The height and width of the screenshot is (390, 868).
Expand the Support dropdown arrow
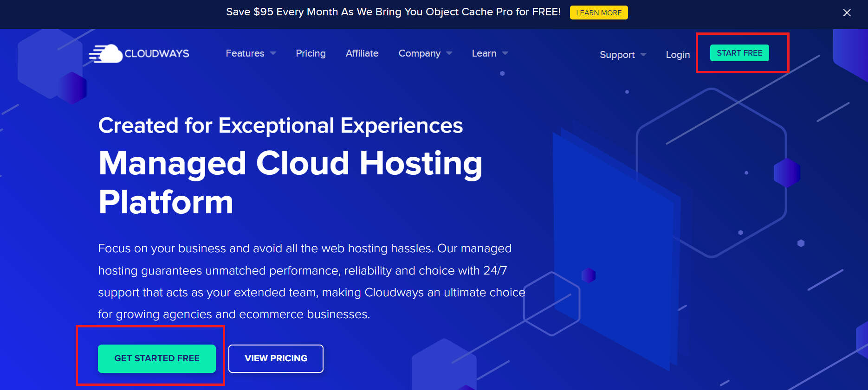[x=643, y=55]
